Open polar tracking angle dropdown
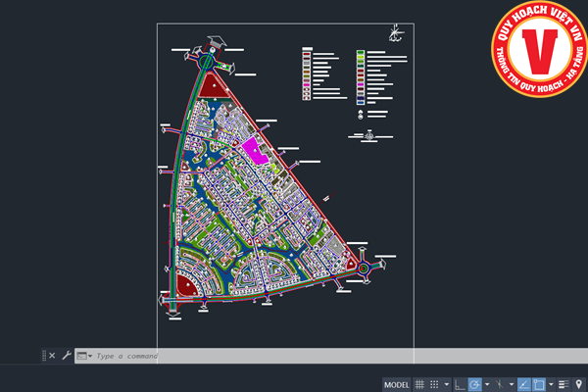The height and width of the screenshot is (392, 588). [487, 384]
